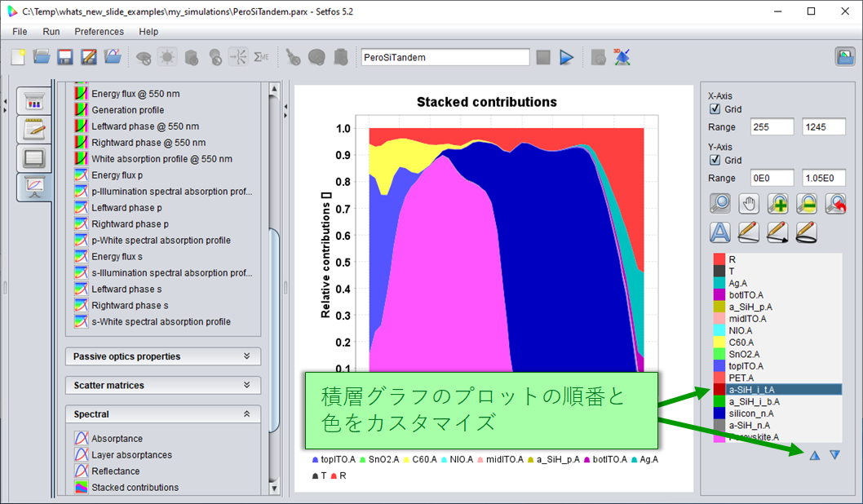Select Layer absorptances result
Screen dimensions: 863x504
(131, 455)
